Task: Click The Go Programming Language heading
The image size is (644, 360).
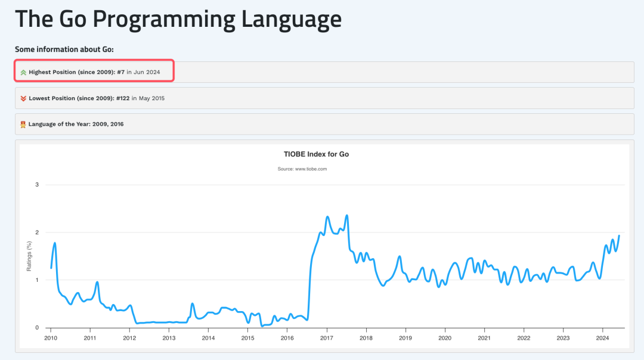Action: [x=178, y=19]
